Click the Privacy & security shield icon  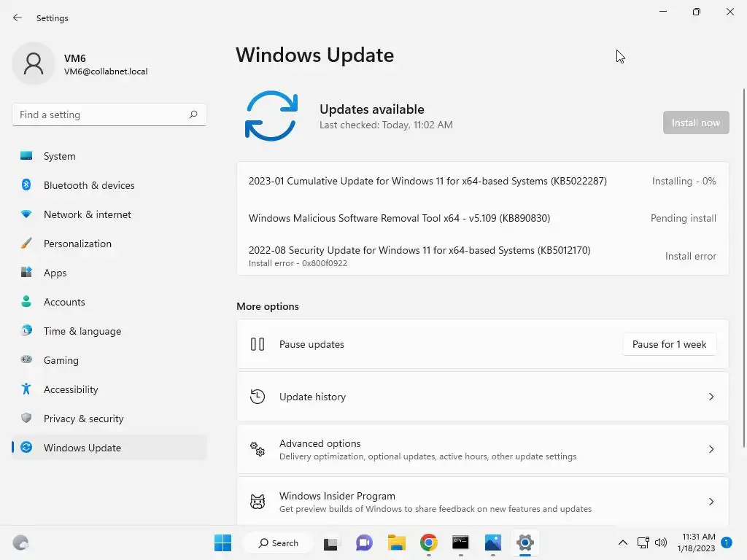[x=26, y=418]
